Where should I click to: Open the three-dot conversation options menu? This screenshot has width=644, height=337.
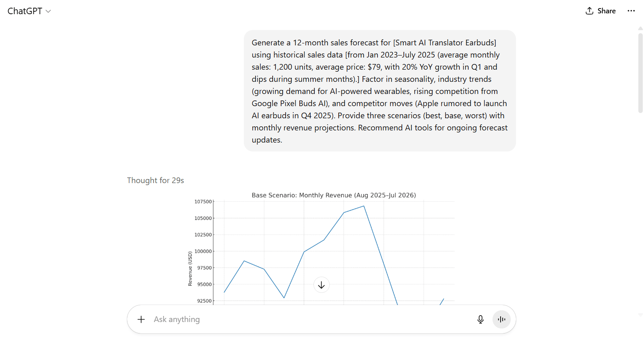click(631, 11)
